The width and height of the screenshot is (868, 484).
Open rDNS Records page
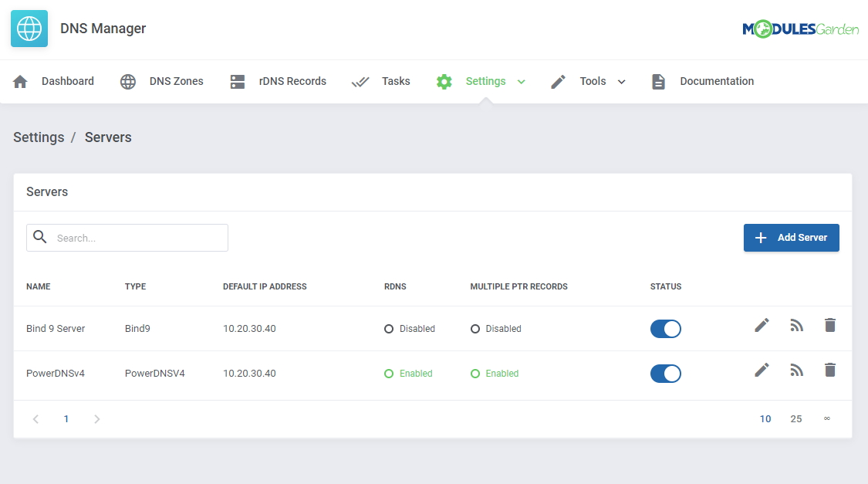pyautogui.click(x=292, y=81)
